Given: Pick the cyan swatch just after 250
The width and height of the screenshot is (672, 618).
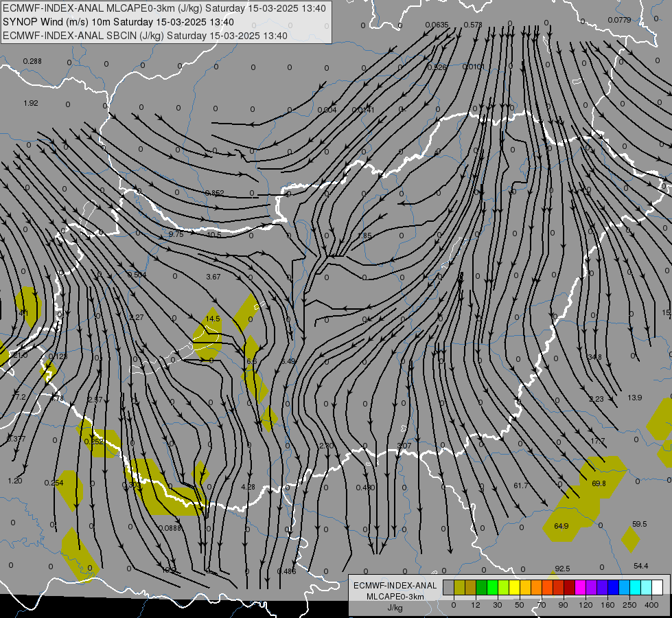Looking at the screenshot, I should pos(636,588).
